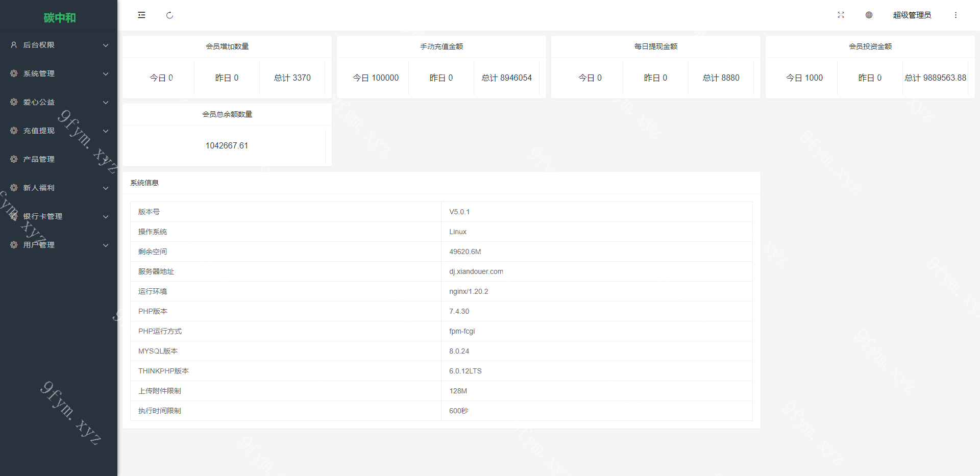Expand the 银行卡管理 chevron
Viewport: 980px width, 476px height.
click(106, 217)
